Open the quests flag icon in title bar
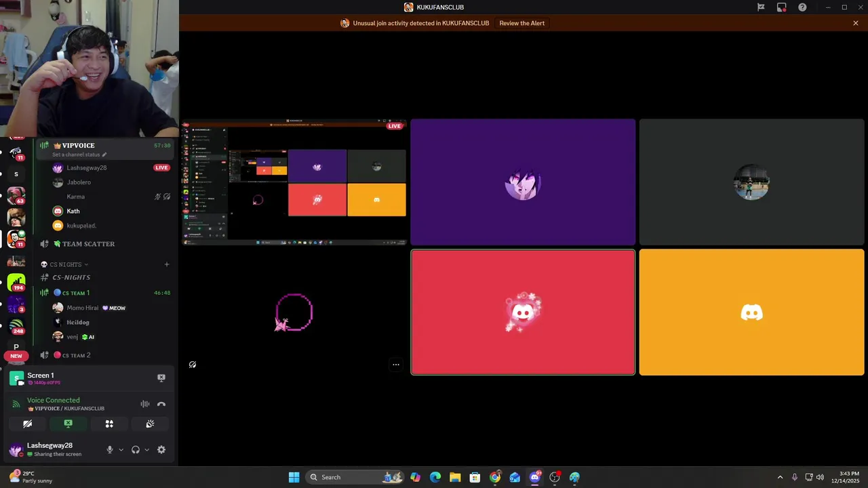 [x=761, y=7]
